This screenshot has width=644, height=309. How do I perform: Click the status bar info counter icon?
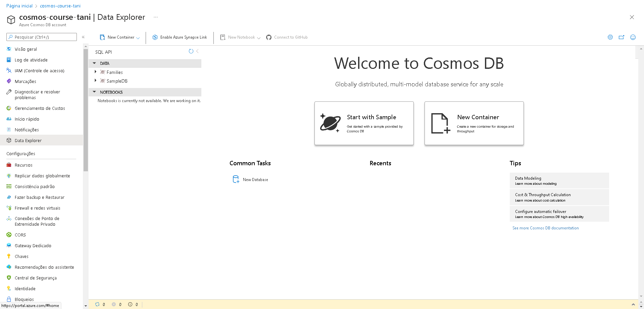(130, 304)
